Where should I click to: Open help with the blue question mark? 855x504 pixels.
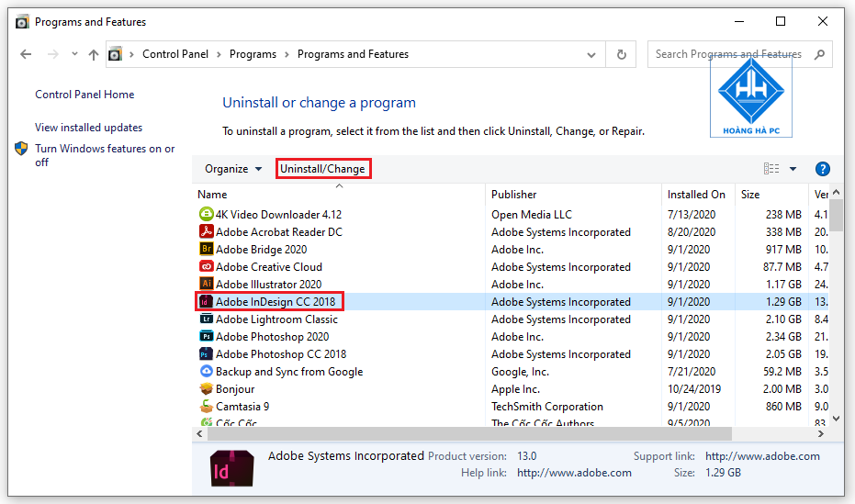(822, 169)
